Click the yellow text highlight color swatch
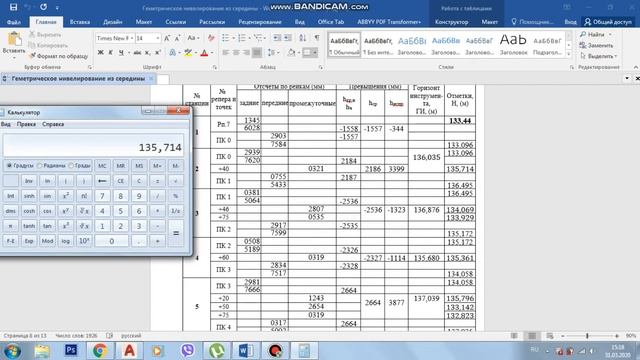Screen dimensions: 640x360 click(188, 53)
